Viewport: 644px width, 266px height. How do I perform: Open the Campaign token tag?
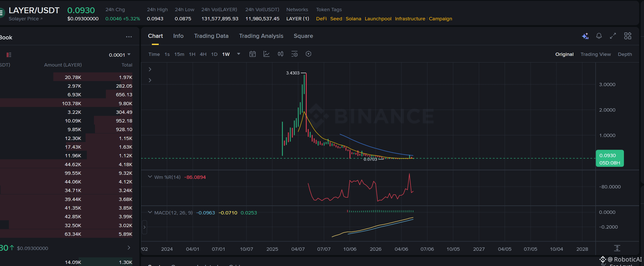[440, 19]
